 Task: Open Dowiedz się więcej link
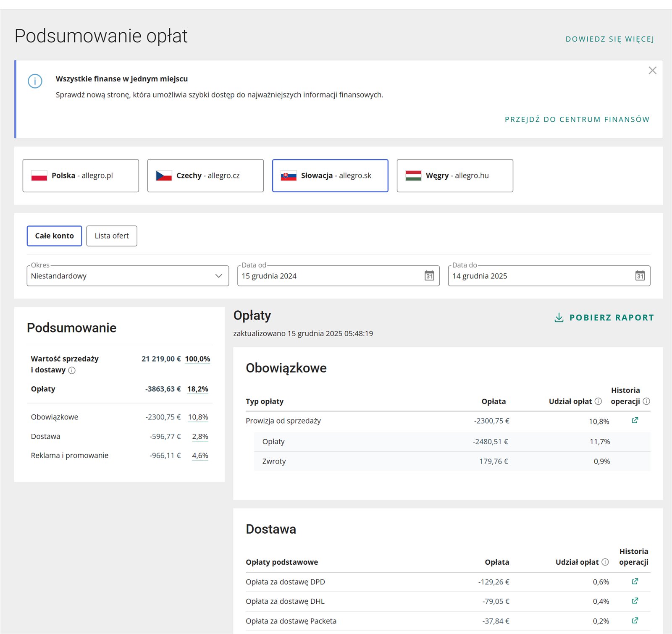609,39
